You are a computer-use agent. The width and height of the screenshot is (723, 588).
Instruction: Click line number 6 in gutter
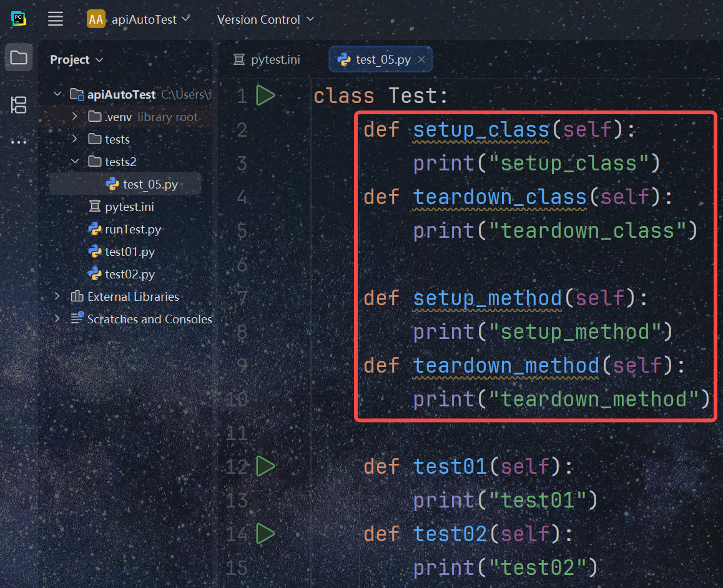242,265
